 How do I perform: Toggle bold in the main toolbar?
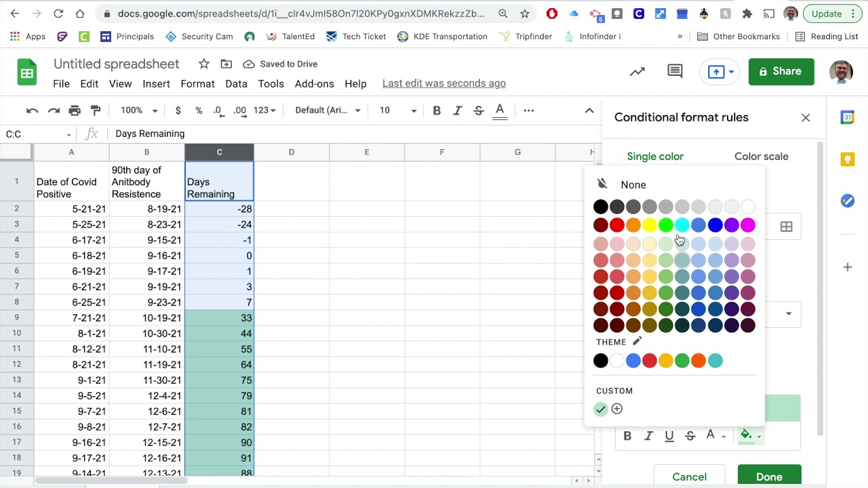437,110
